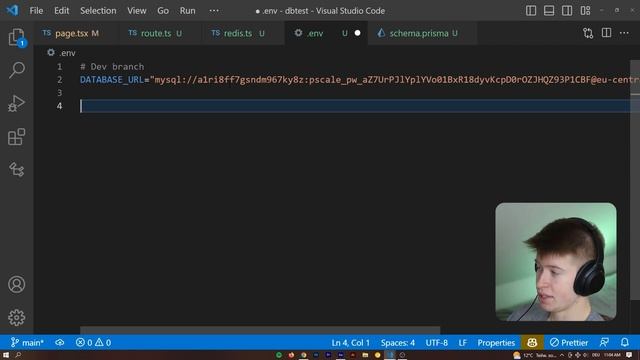Open editor More Actions ellipsis

(624, 33)
